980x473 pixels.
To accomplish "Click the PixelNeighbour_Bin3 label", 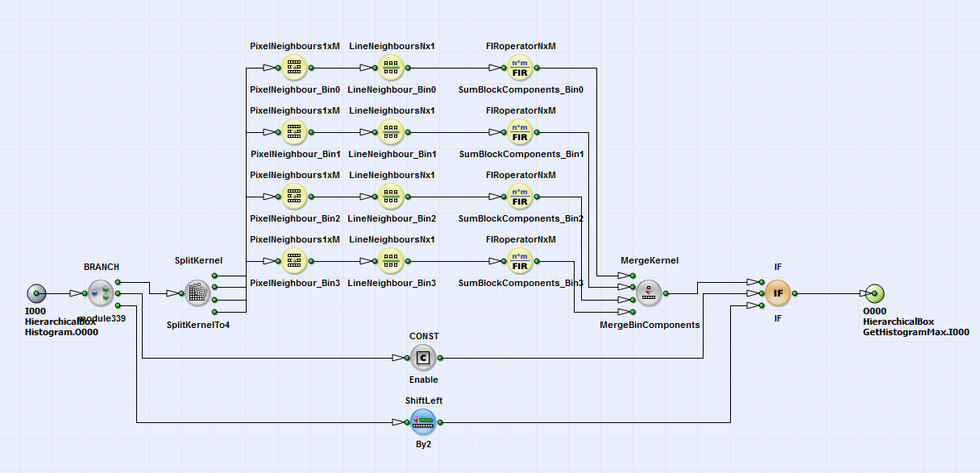I will [295, 283].
